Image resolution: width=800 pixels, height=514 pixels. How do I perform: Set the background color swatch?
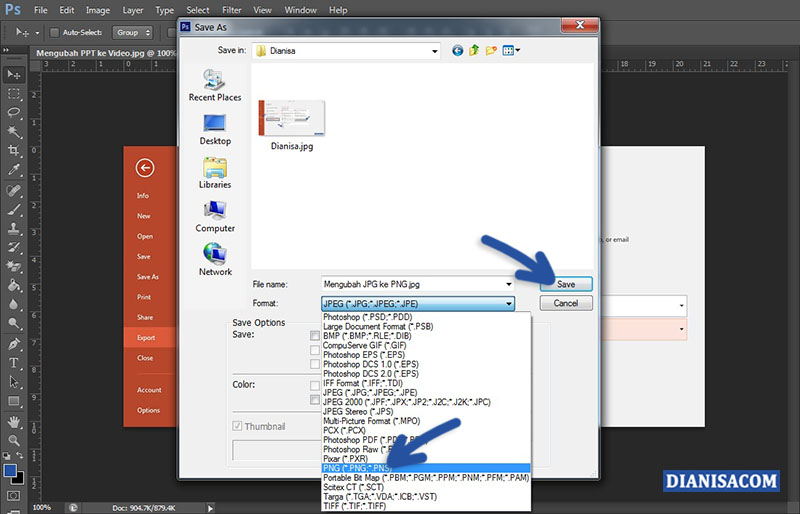click(20, 479)
